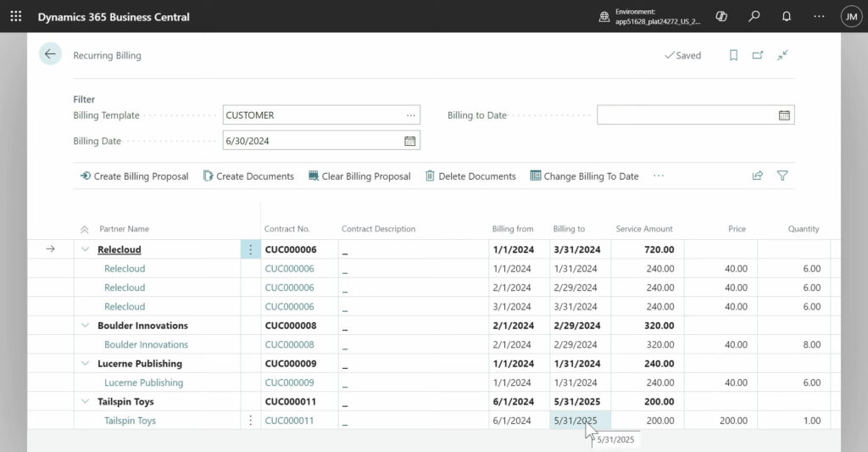Open Boulder Innovations detail row link
The width and height of the screenshot is (868, 452).
coord(146,344)
